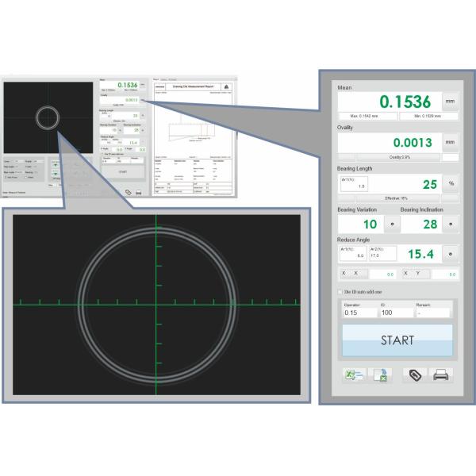The height and width of the screenshot is (476, 476).
Task: Click the Ovality 0.9% progress bar
Action: click(x=388, y=157)
